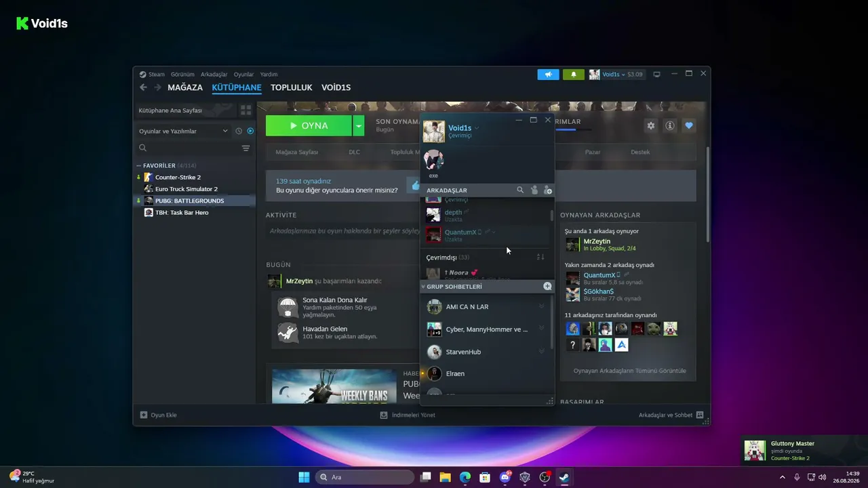Open the green notifications bell
The width and height of the screenshot is (868, 488).
573,75
